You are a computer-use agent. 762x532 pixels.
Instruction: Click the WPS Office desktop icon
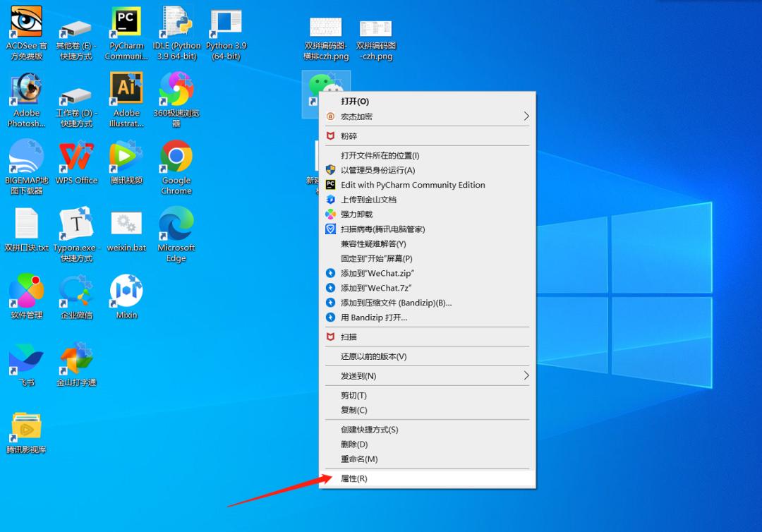pyautogui.click(x=76, y=156)
